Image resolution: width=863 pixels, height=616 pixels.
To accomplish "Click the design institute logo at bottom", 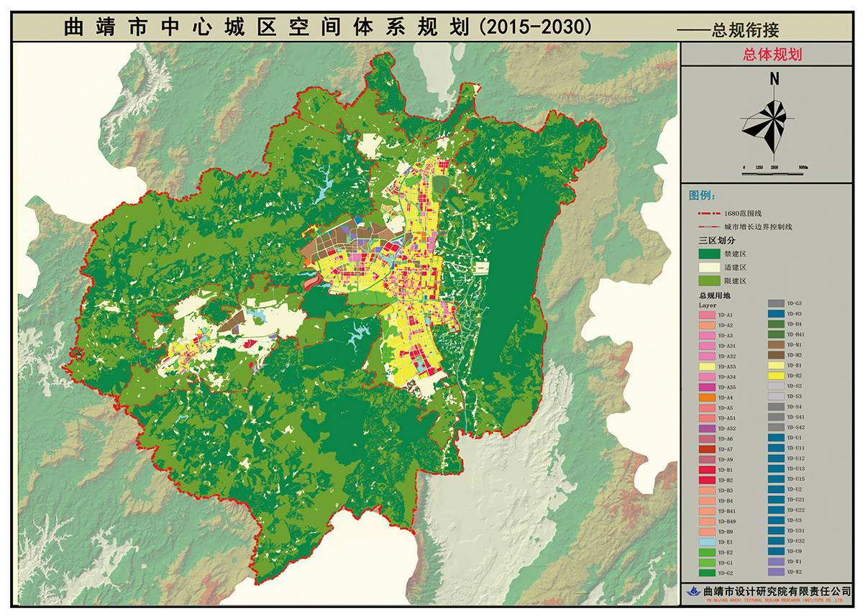I will pos(693,591).
